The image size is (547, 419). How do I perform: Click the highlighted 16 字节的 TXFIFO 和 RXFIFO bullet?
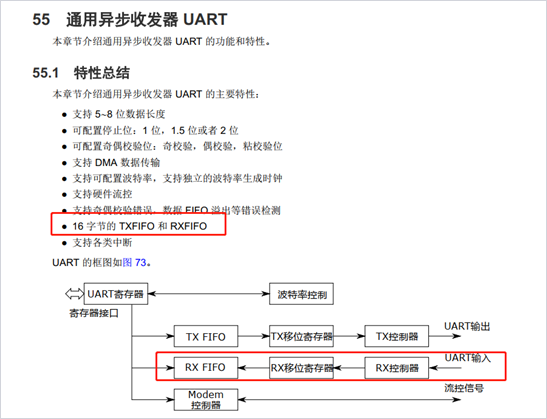point(140,226)
